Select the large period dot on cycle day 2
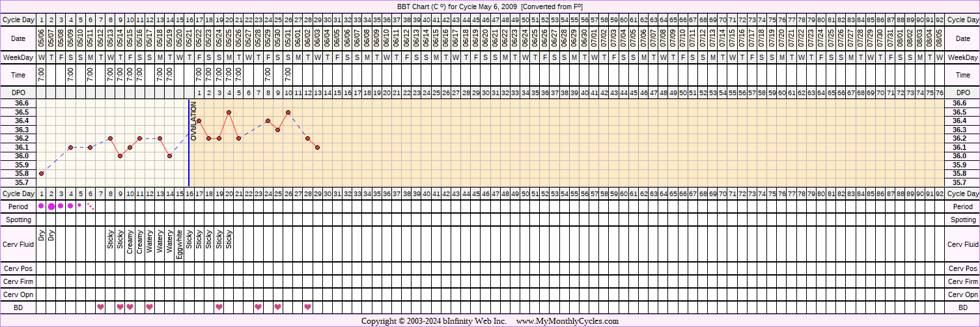This screenshot has width=980, height=327. click(x=51, y=206)
